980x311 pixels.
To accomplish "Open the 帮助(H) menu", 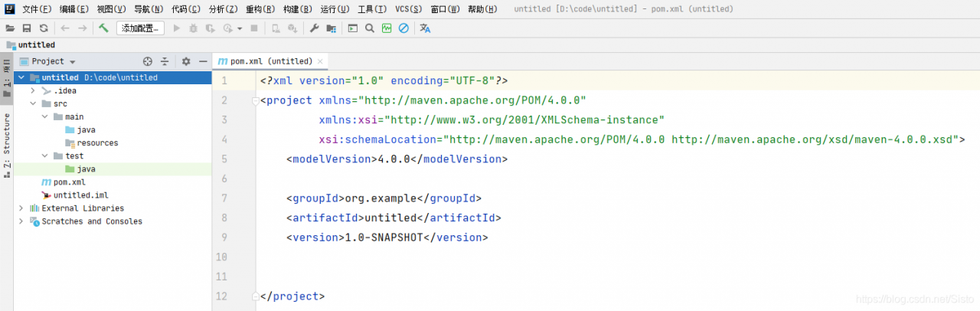I will pyautogui.click(x=482, y=9).
